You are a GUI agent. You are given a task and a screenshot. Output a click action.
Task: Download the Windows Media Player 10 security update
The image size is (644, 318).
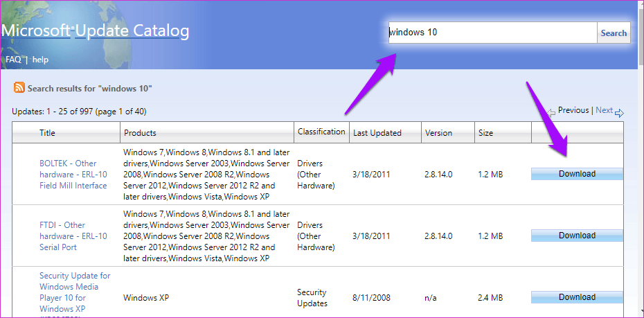click(577, 297)
